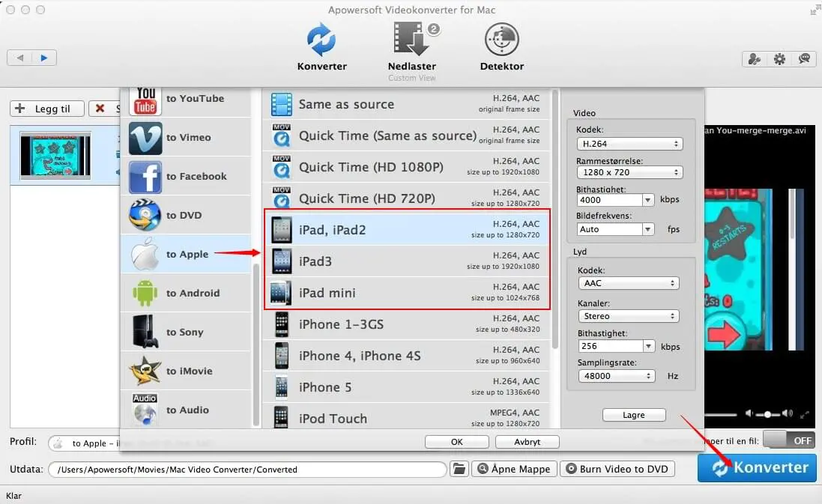Select Quick Time (Same as source) preset
Screen dimensions: 822x504
click(405, 135)
